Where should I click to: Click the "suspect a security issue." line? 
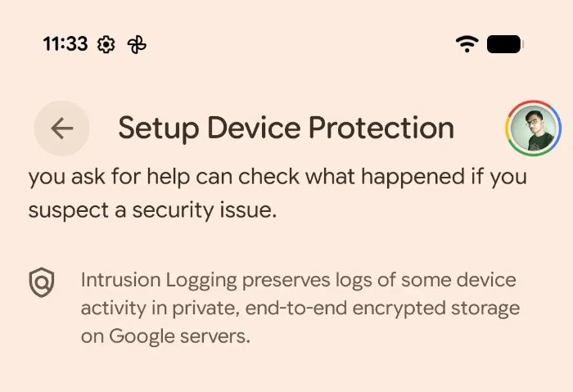(152, 210)
